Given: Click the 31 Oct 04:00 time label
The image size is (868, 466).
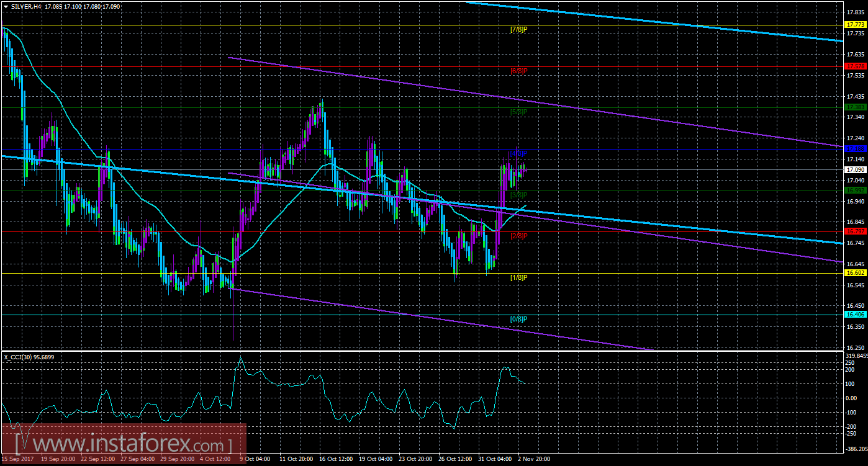Looking at the screenshot, I should point(494,460).
